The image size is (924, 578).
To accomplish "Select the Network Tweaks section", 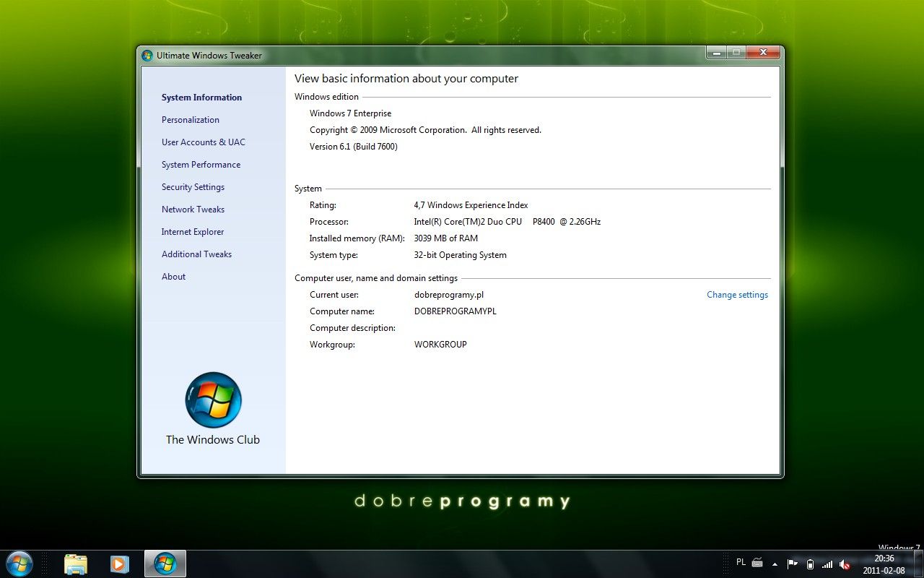I will click(x=193, y=209).
